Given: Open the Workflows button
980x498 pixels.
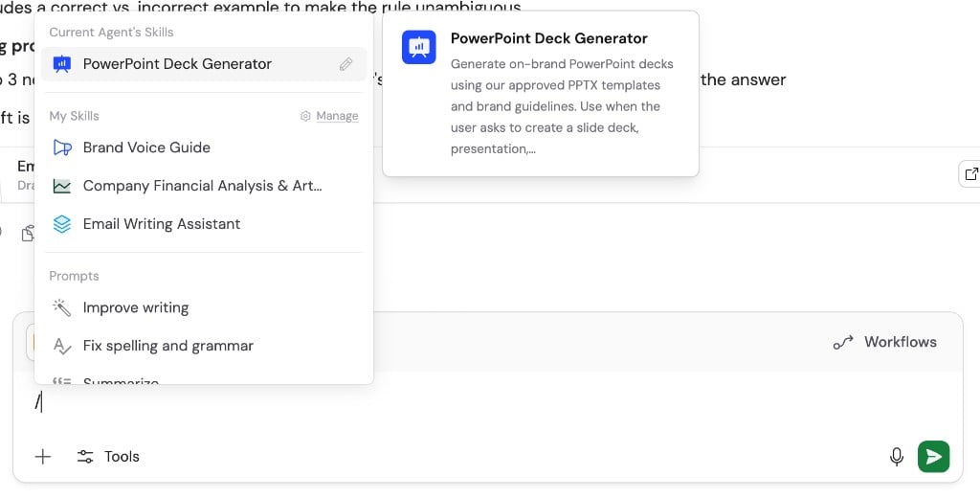Looking at the screenshot, I should tap(885, 342).
